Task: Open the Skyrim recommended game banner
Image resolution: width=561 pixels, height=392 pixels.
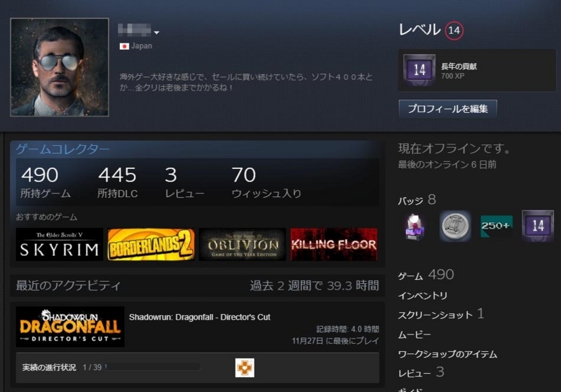Action: pyautogui.click(x=60, y=244)
